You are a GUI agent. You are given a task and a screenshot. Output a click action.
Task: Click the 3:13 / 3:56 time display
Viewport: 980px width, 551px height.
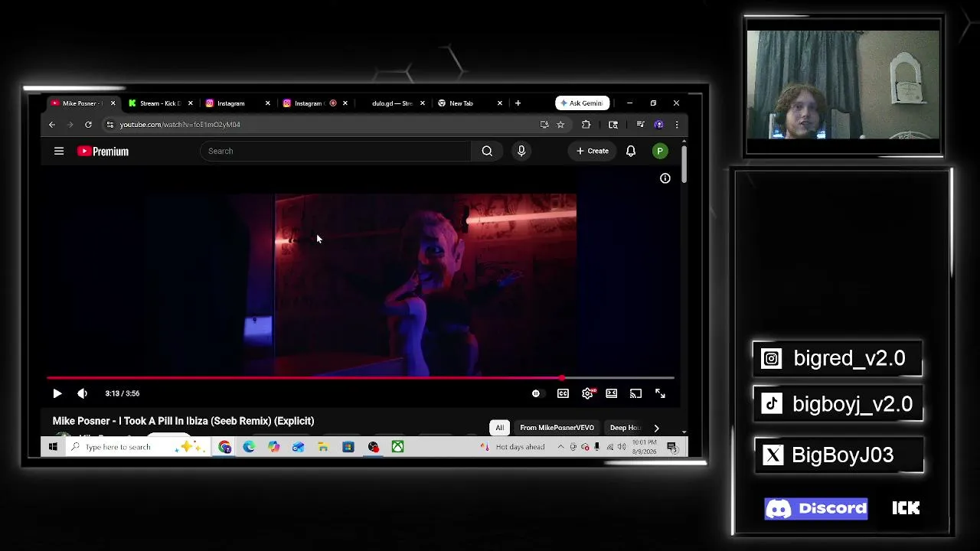pyautogui.click(x=122, y=393)
